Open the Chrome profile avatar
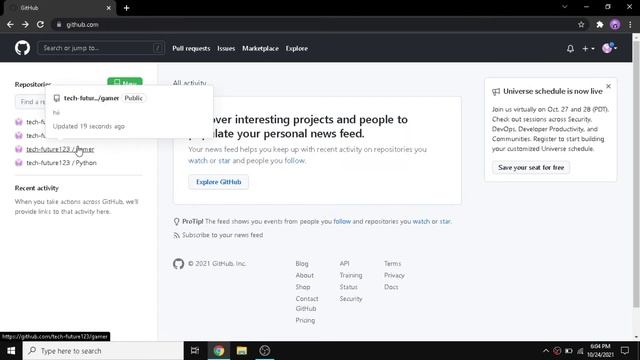640x360 pixels. [615, 24]
